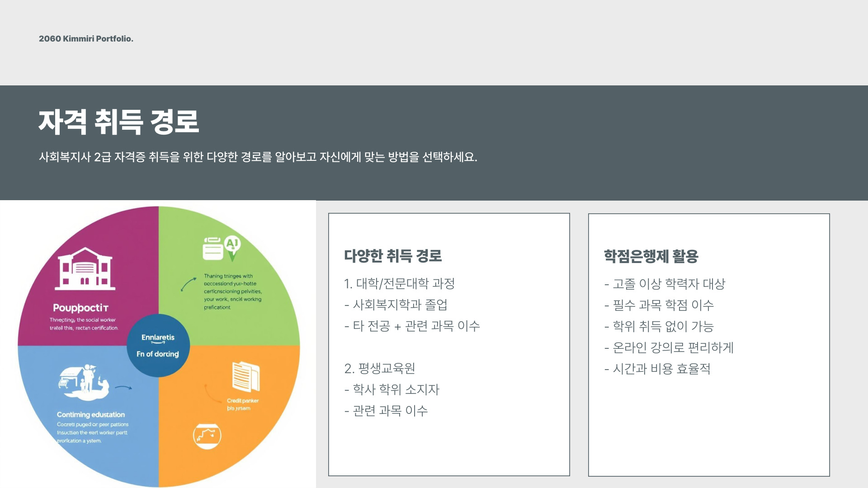This screenshot has width=868, height=488.
Task: Click the '1. 대학/전문대학 과정' list item
Action: 399,284
